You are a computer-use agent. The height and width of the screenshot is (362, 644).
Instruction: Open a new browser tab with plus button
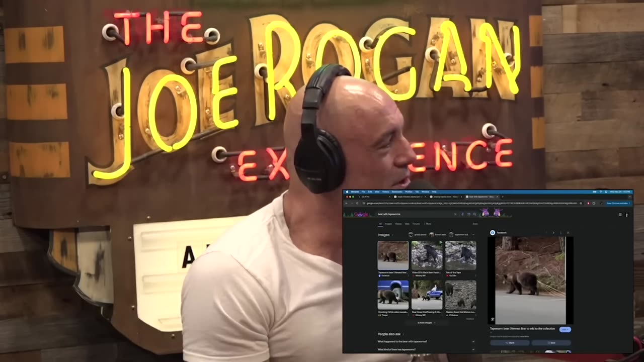503,197
